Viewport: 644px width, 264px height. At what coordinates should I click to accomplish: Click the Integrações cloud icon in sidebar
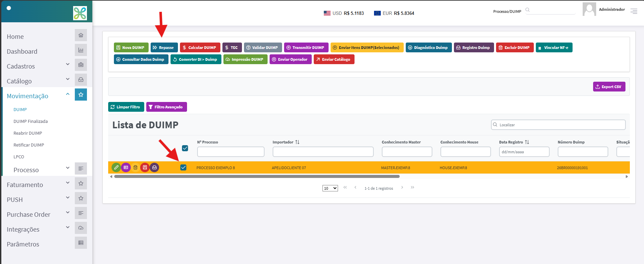81,228
